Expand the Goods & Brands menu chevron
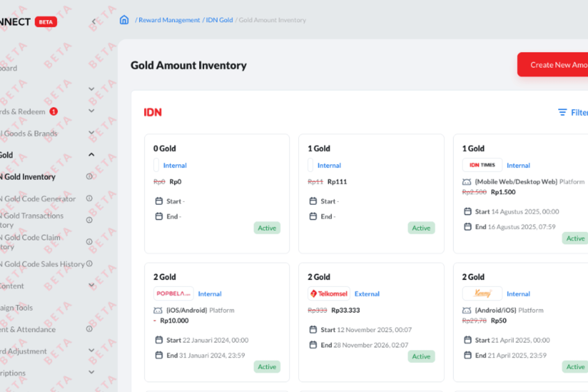588x392 pixels. pos(91,133)
